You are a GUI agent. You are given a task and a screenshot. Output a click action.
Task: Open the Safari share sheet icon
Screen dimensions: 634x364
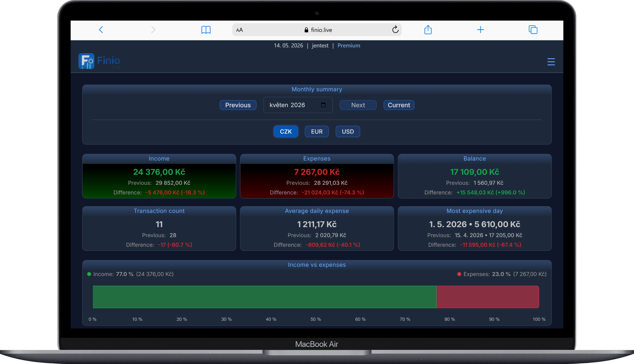(428, 29)
